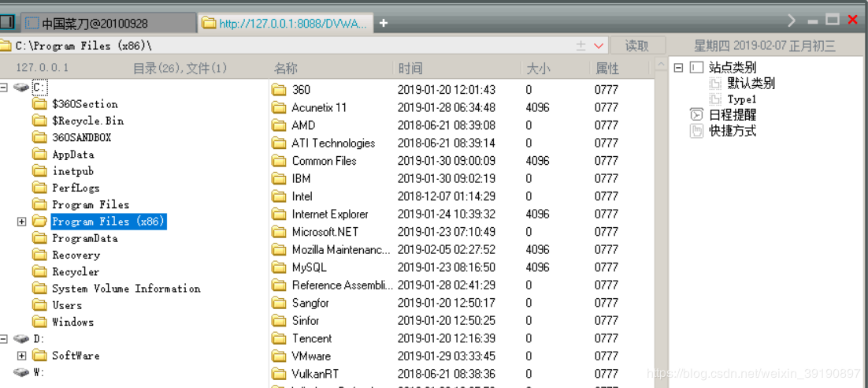
Task: Click the Common Files folder icon
Action: [279, 161]
